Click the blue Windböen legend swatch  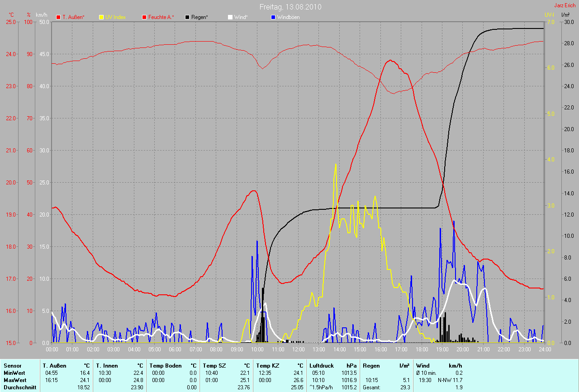click(273, 17)
